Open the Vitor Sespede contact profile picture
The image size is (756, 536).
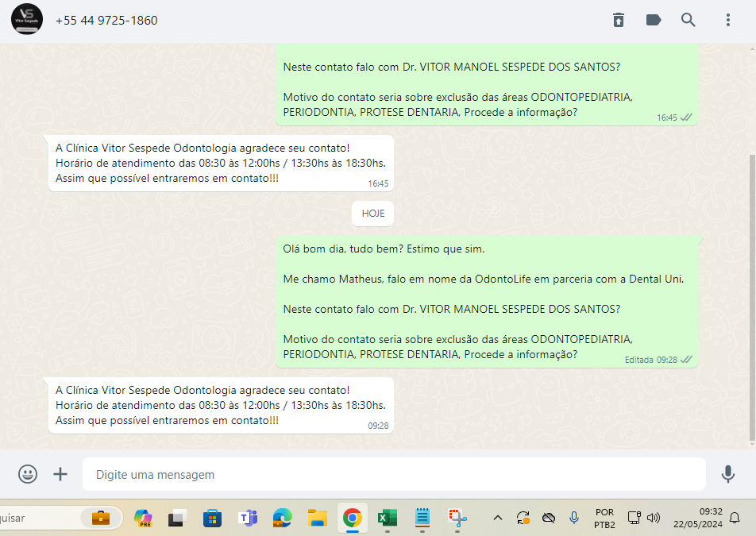coord(27,19)
